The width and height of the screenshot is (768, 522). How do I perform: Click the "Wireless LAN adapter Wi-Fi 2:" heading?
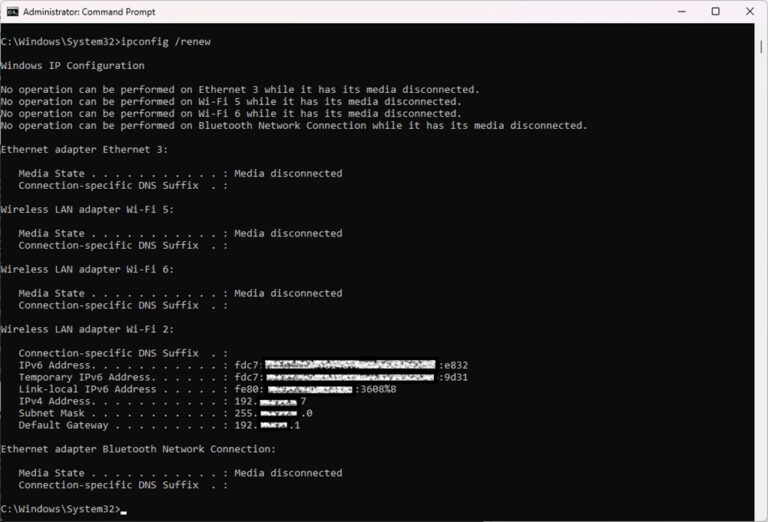coord(87,329)
